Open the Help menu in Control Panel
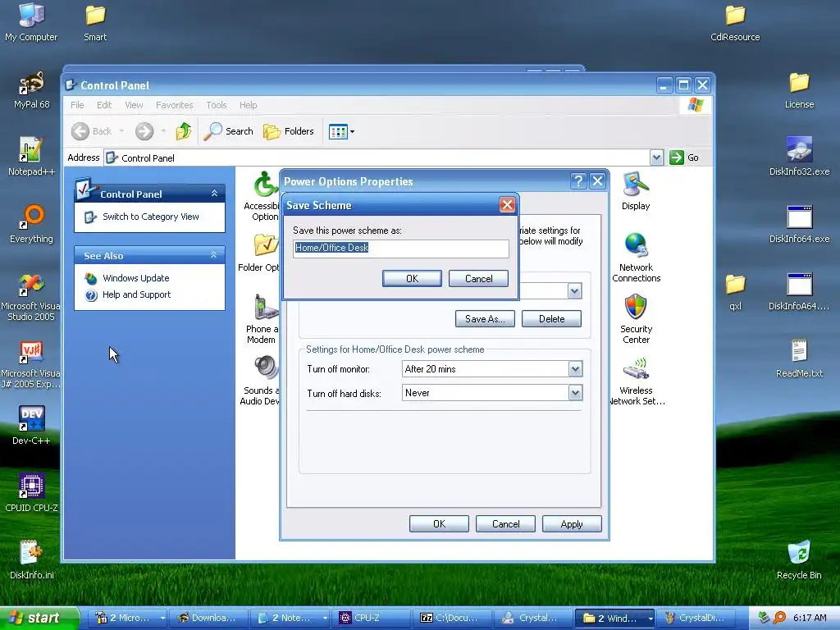840x630 pixels. click(x=248, y=105)
